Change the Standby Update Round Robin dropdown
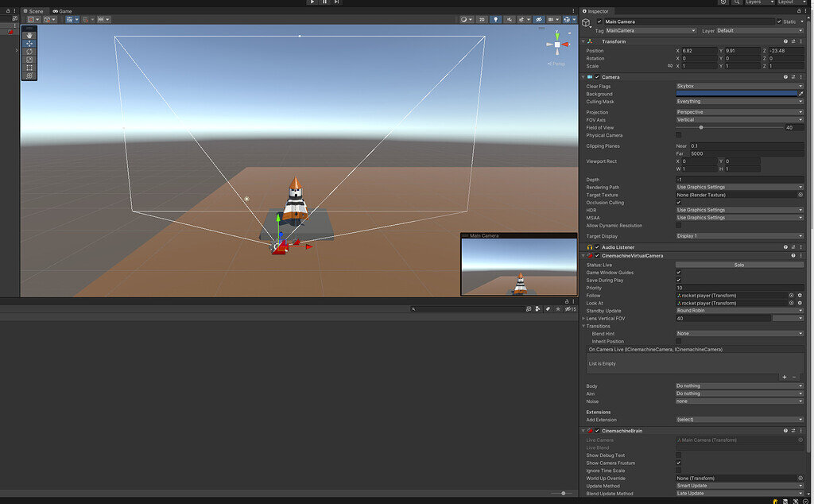The height and width of the screenshot is (504, 814). pyautogui.click(x=738, y=310)
